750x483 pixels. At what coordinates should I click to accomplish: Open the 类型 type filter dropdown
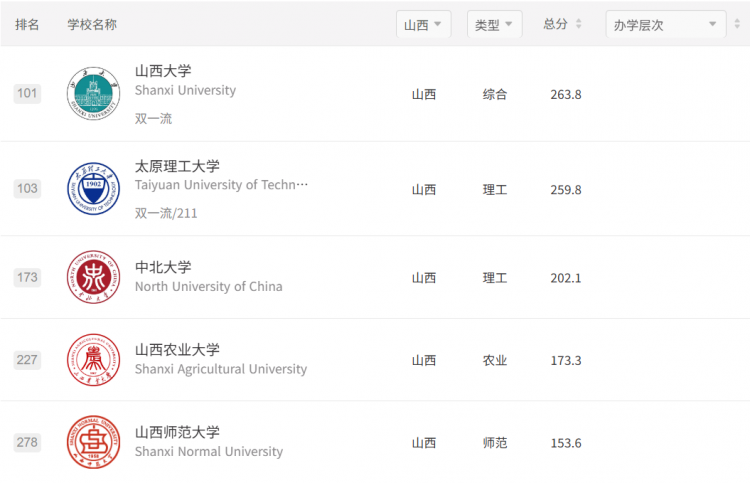click(494, 24)
